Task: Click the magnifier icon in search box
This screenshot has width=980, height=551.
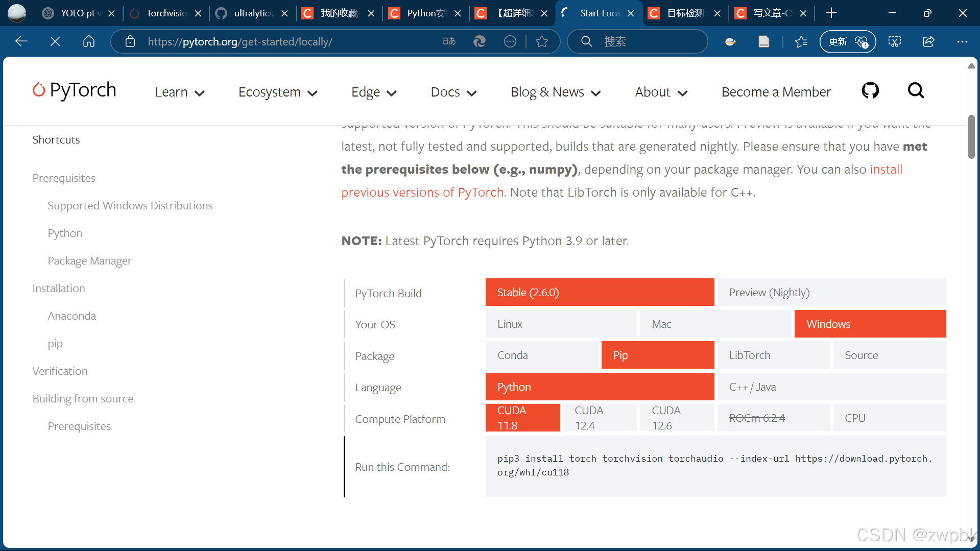Action: 587,41
